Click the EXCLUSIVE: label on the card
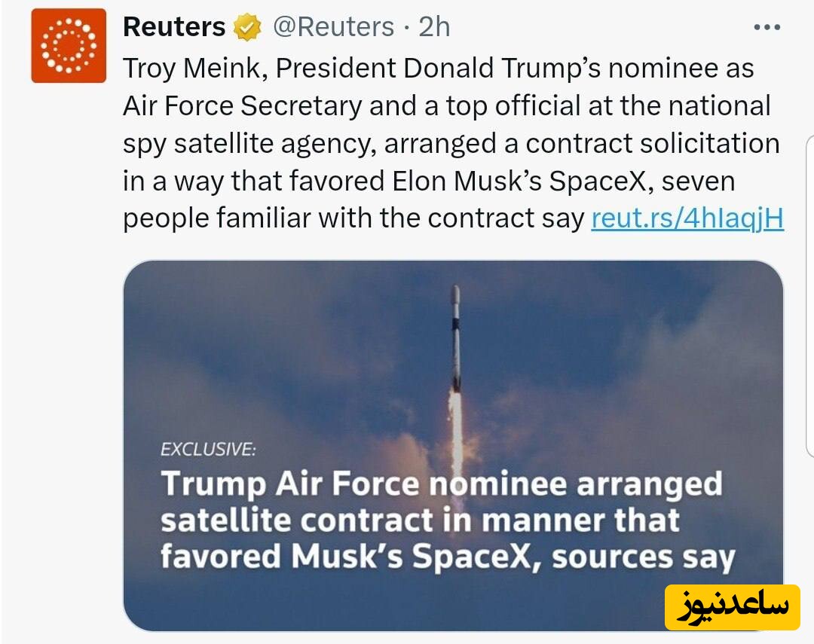This screenshot has width=814, height=644. [208, 450]
